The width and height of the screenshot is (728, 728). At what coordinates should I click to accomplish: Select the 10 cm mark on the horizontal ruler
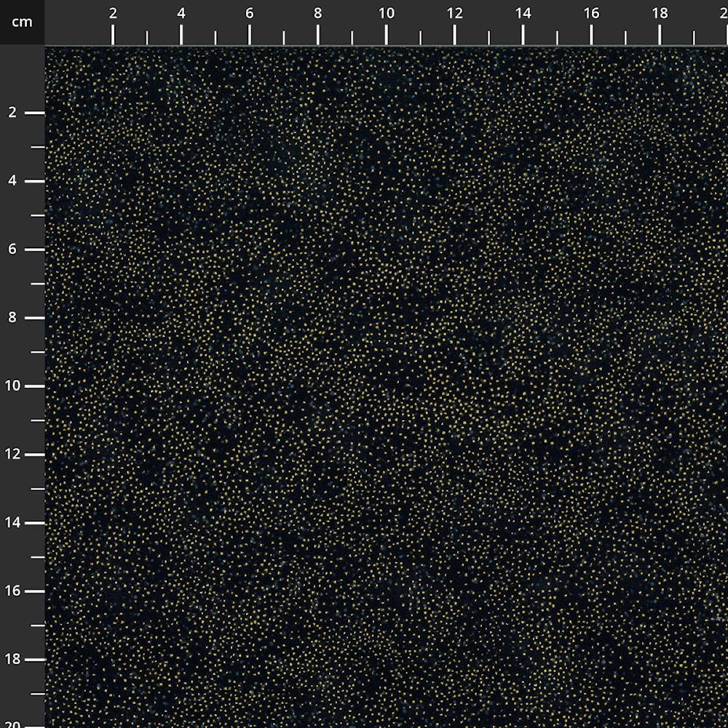coord(386,13)
